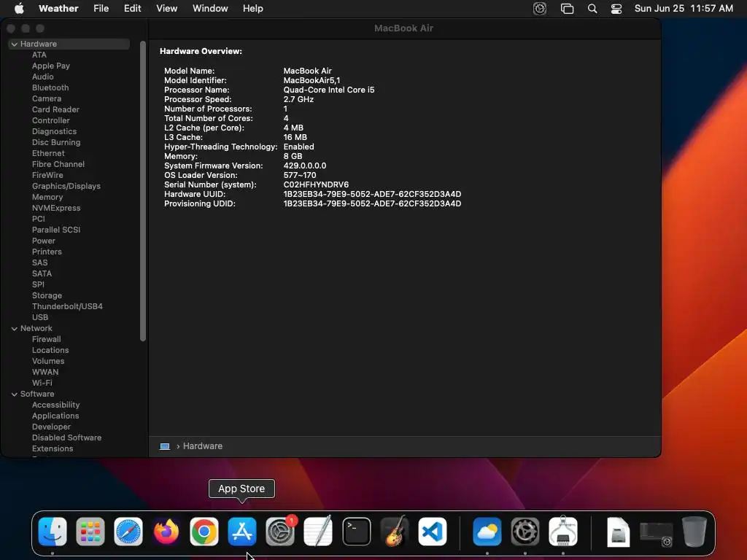
Task: Click Hardware in the path bar
Action: (x=203, y=446)
